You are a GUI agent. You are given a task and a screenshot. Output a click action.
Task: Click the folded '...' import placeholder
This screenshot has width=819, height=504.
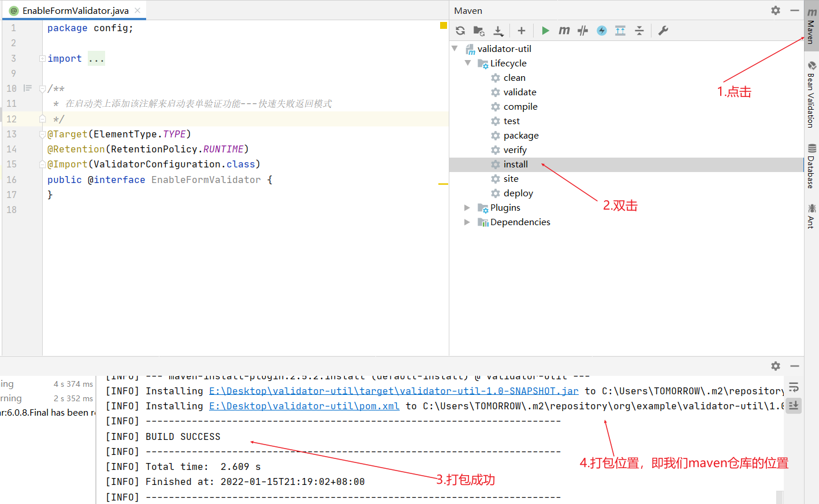click(x=96, y=58)
